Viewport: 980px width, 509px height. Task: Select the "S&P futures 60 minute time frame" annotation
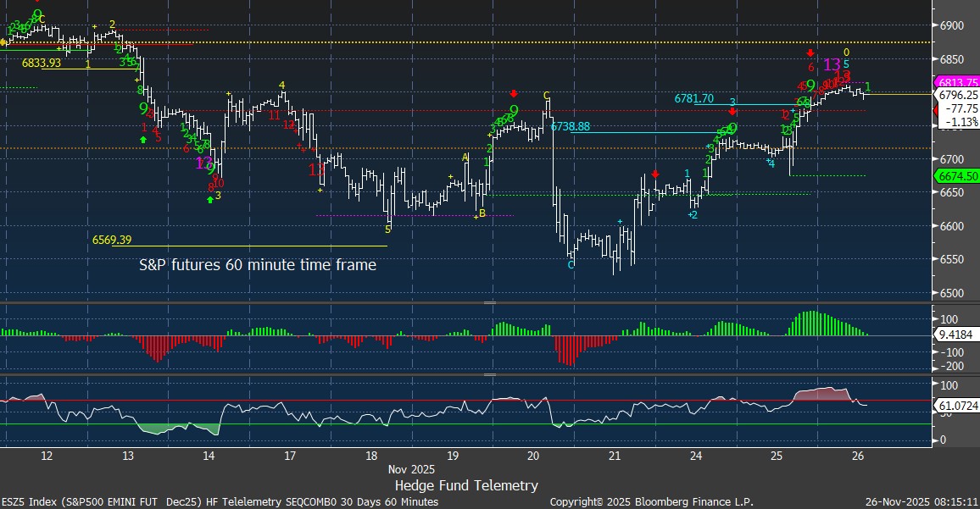pos(257,265)
